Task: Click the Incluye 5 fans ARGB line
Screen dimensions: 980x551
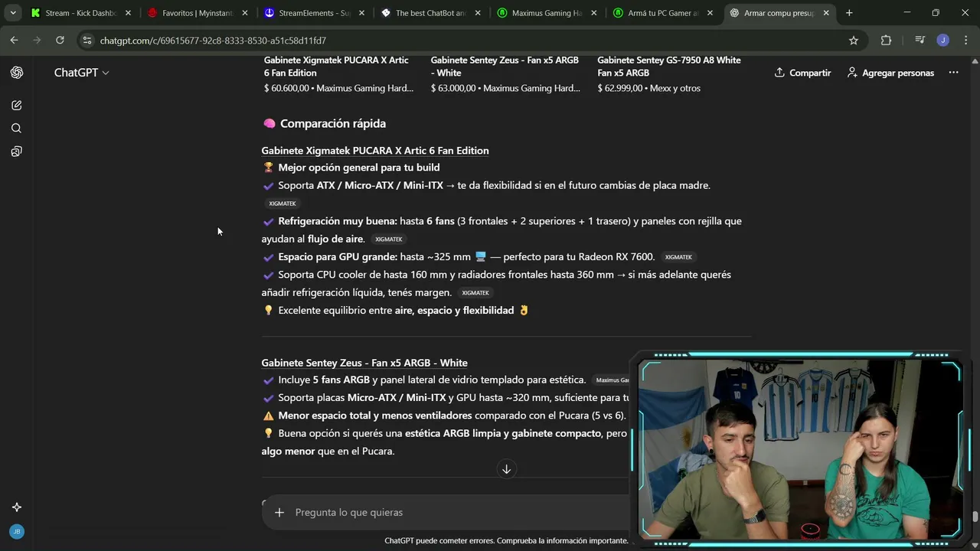Action: [432, 380]
